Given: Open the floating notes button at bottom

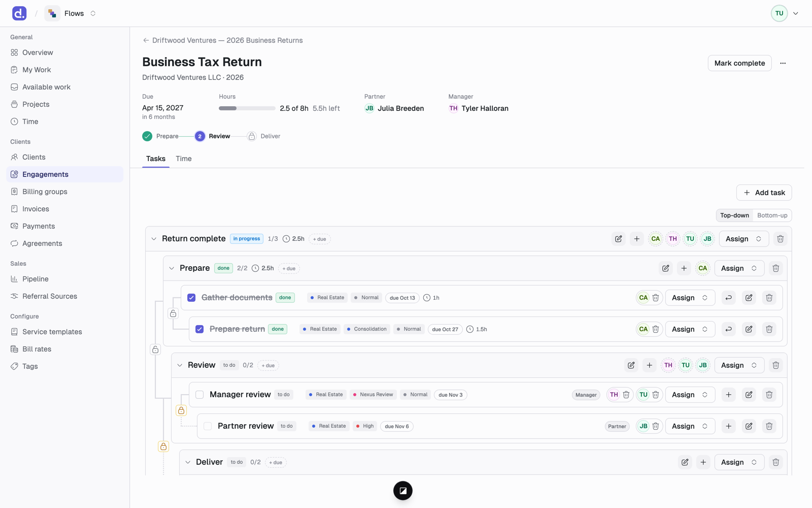Looking at the screenshot, I should (x=403, y=491).
